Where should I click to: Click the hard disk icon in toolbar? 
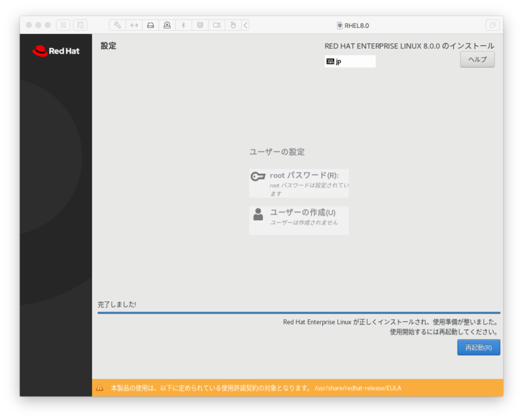pos(150,25)
